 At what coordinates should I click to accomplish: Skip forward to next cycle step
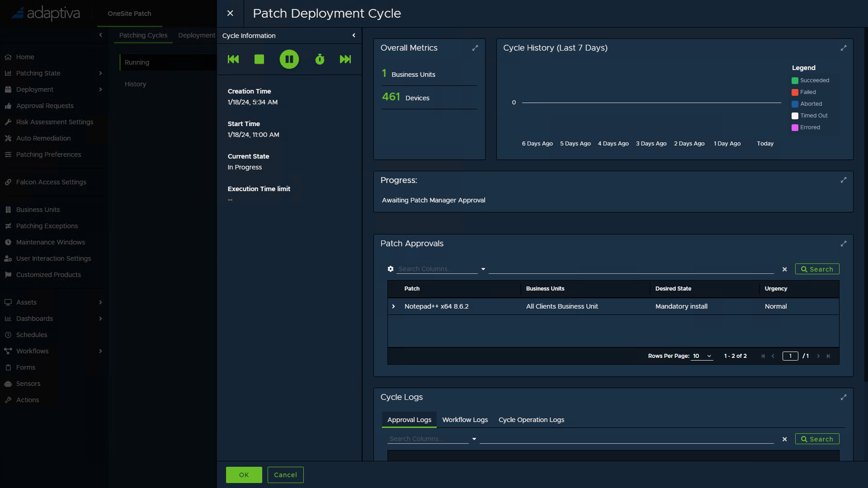click(x=345, y=59)
